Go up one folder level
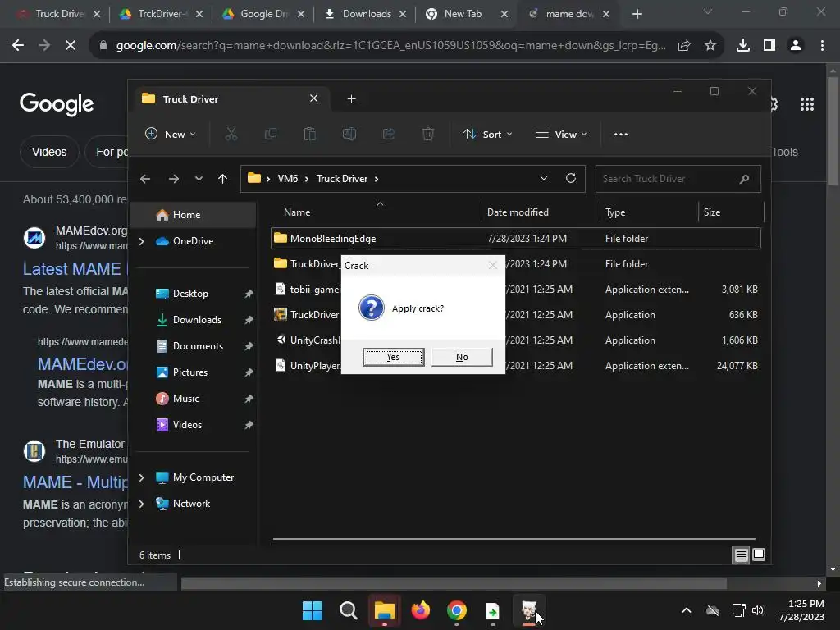Viewport: 840px width, 630px height. [223, 179]
